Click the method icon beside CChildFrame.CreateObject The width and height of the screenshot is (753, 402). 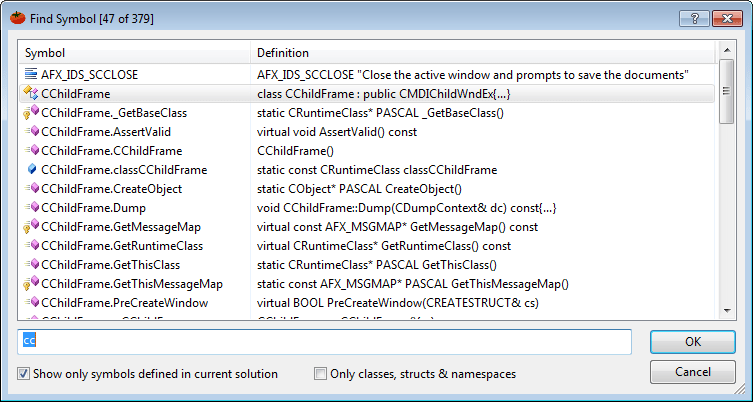tap(31, 188)
